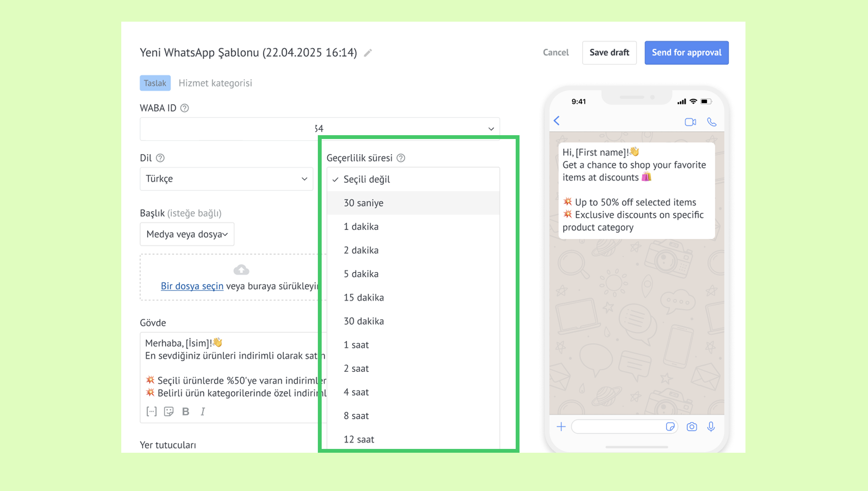Viewport: 868px width, 491px height.
Task: Choose 15 dakika from validity list
Action: (x=364, y=297)
